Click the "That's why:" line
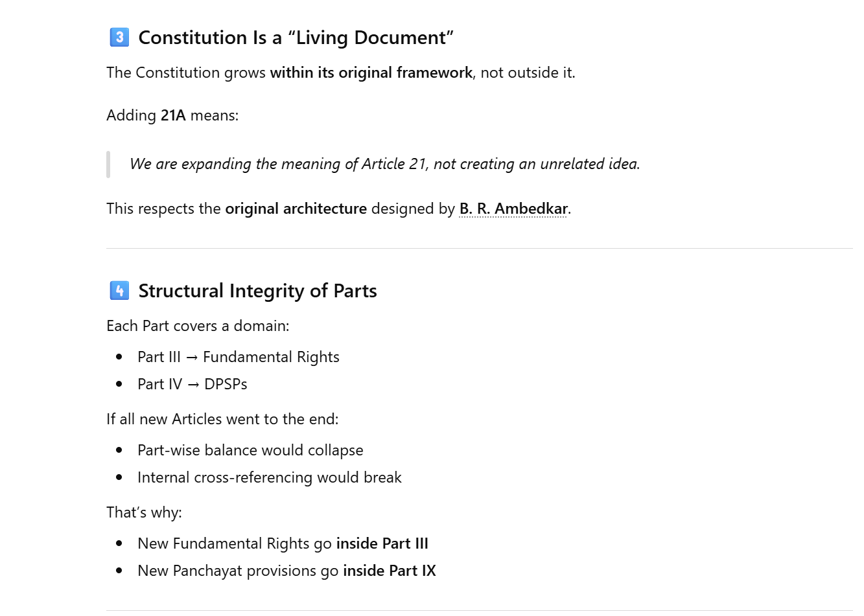 point(144,512)
